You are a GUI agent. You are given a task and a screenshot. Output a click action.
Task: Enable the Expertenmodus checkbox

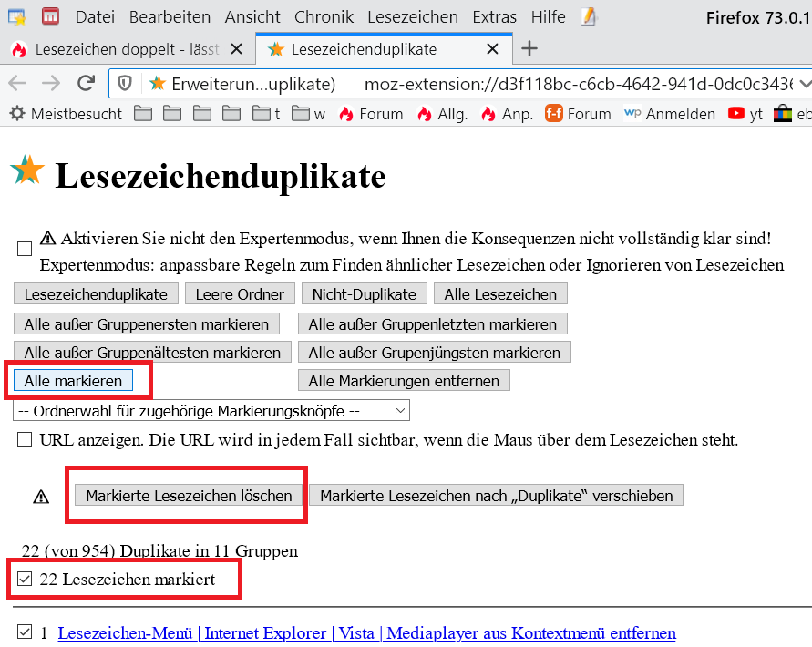[x=25, y=249]
